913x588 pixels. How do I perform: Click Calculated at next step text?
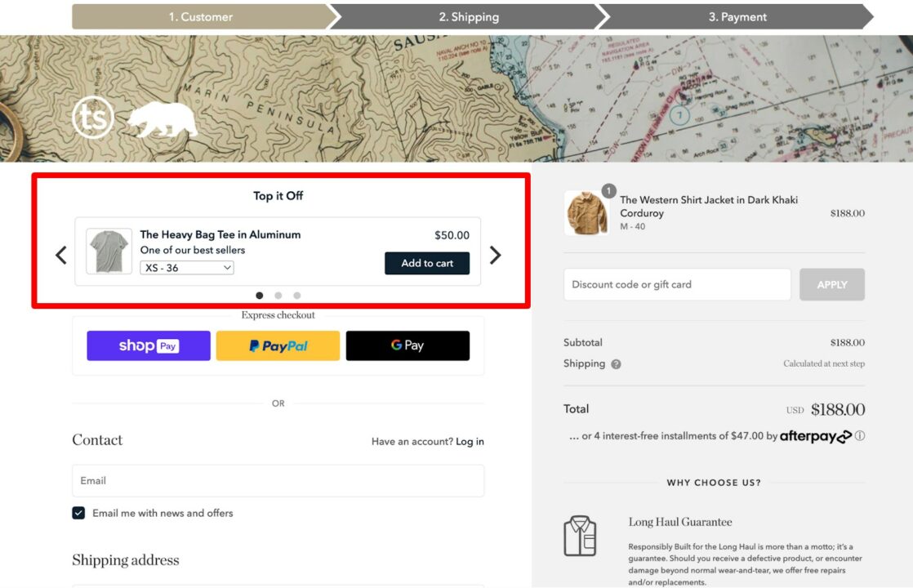coord(824,364)
